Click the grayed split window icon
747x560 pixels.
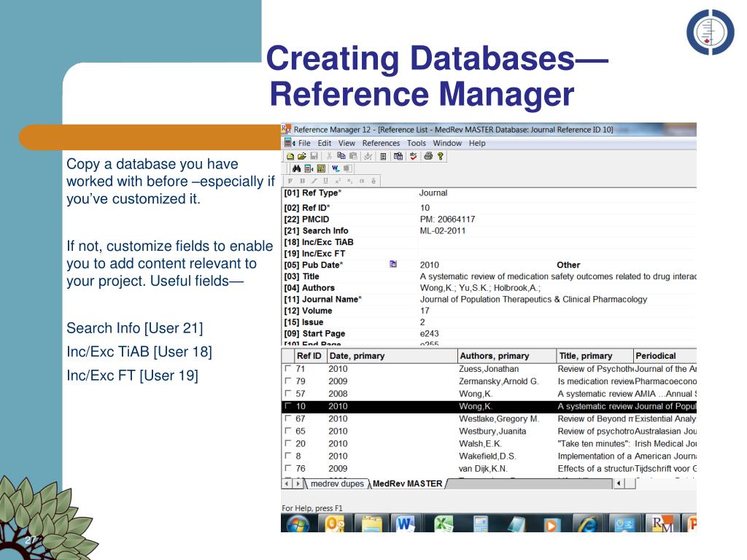347,168
